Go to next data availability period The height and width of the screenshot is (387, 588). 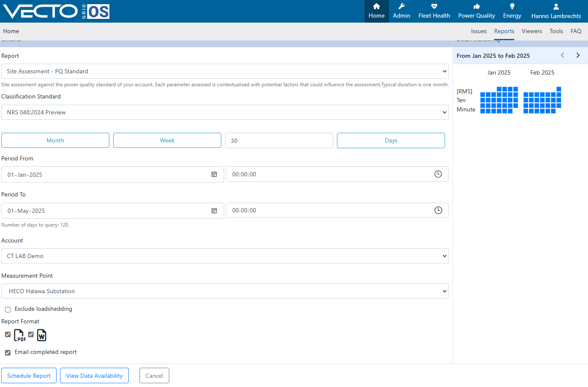578,55
